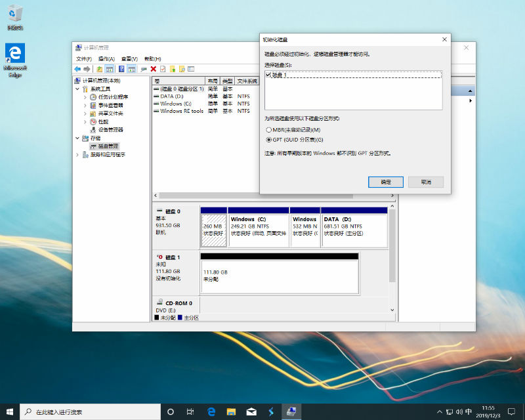Viewport: 525px width, 420px height.
Task: Open Recycle Bin on the desktop
Action: point(15,18)
